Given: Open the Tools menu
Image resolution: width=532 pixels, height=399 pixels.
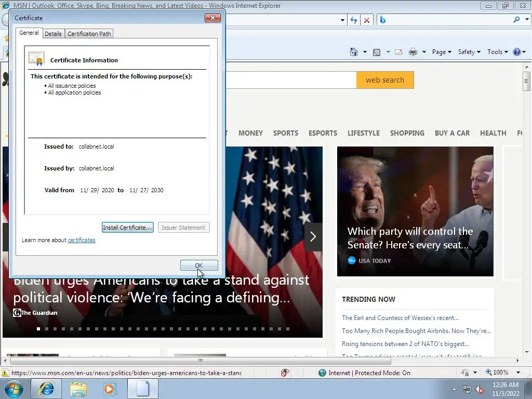Looking at the screenshot, I should [x=497, y=52].
